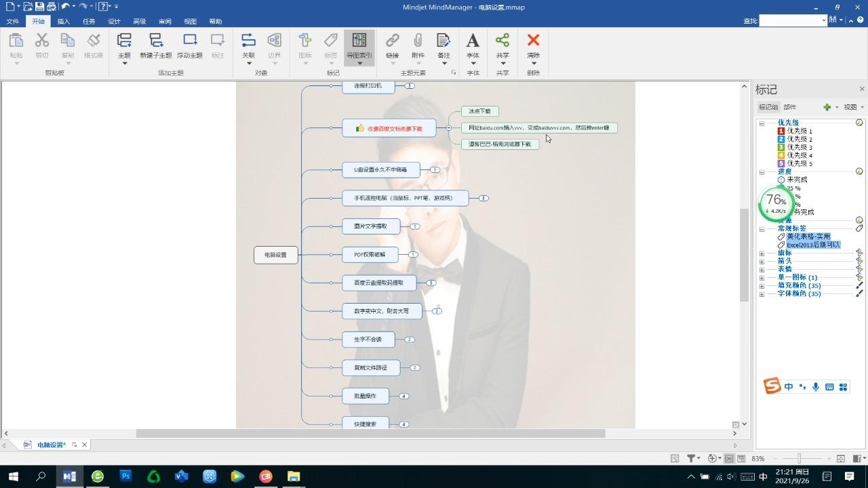This screenshot has width=868, height=488.
Task: Click the Attachment (附件) paperclip icon
Action: tap(418, 41)
